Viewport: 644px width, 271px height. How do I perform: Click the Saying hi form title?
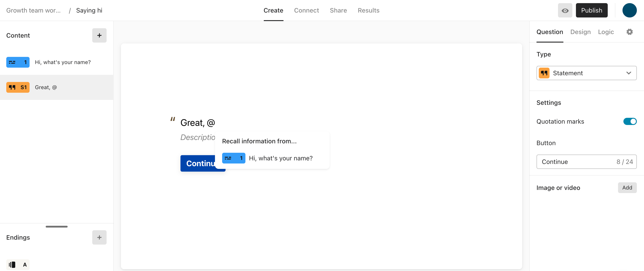(89, 10)
